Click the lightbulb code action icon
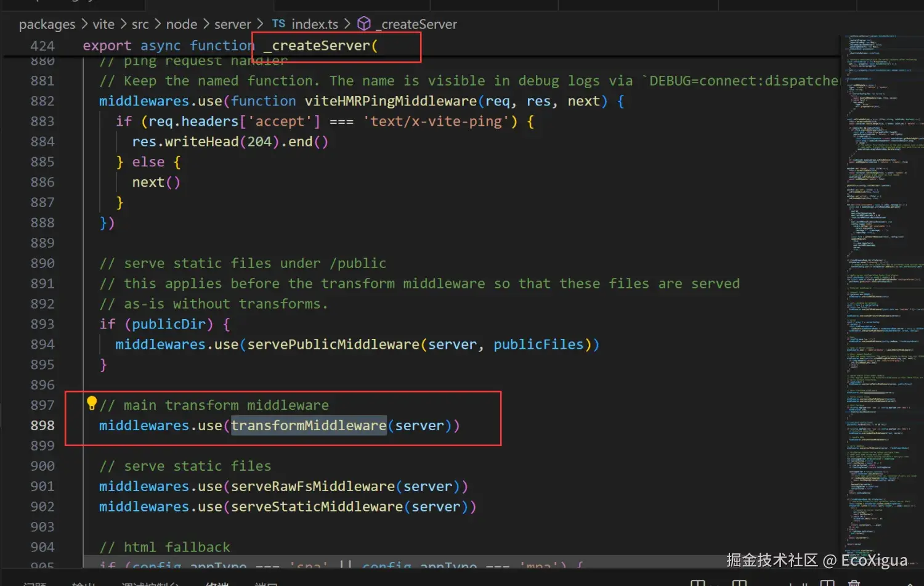The image size is (924, 586). click(92, 403)
